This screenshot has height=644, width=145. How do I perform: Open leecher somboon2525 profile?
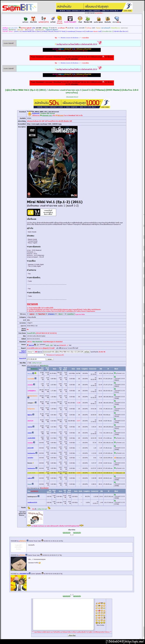tap(32, 502)
